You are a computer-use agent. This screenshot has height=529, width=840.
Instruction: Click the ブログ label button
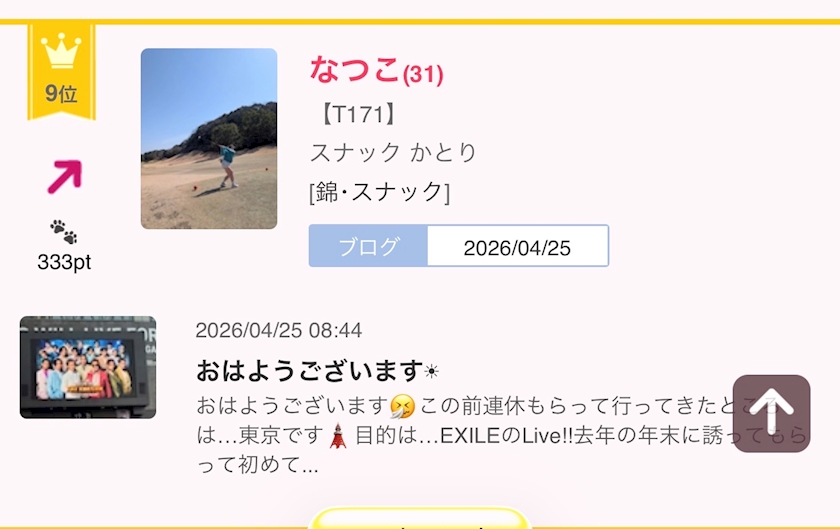368,246
